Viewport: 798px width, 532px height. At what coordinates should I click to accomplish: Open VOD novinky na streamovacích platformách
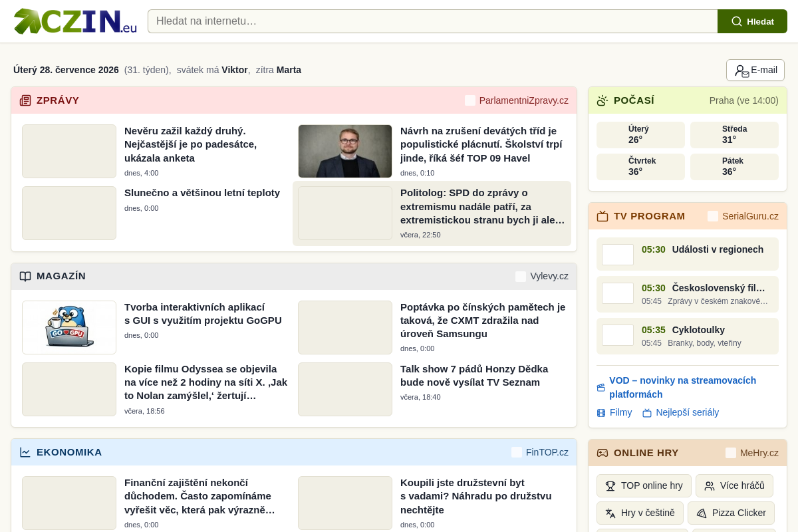pyautogui.click(x=682, y=387)
